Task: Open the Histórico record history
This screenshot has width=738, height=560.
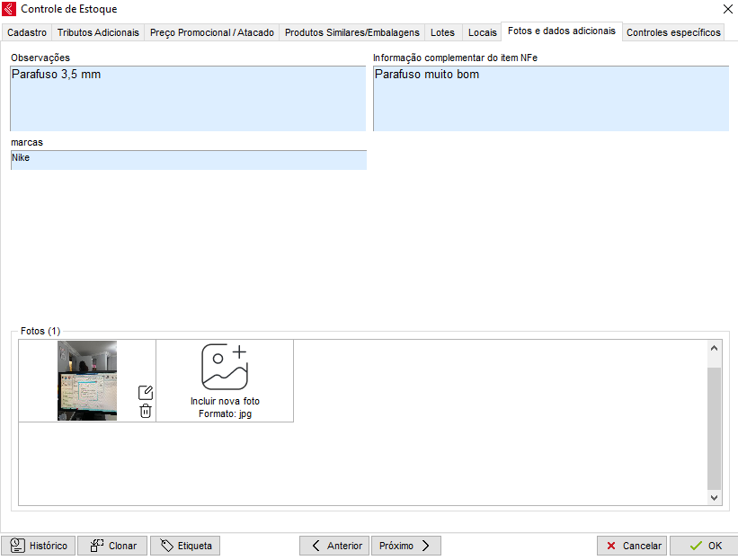Action: coord(39,546)
